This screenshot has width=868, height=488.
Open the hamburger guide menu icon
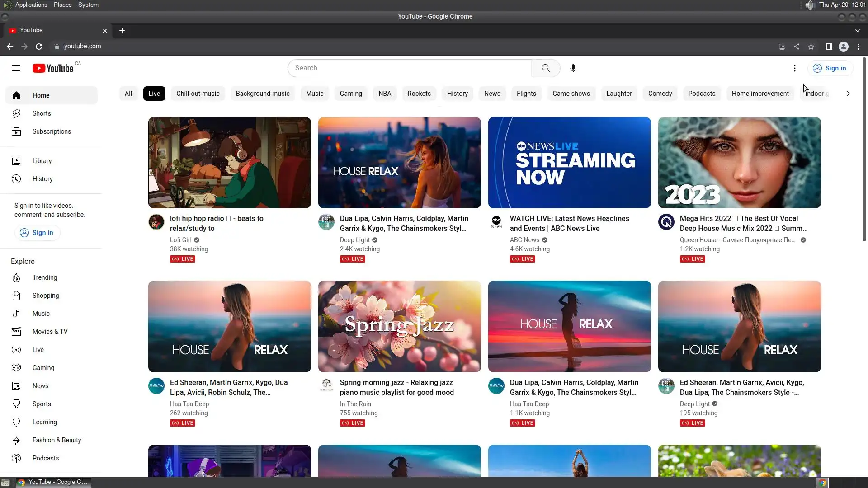pos(16,68)
